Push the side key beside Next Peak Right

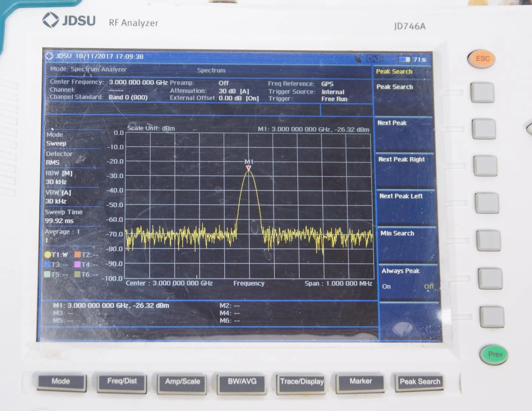coord(485,166)
